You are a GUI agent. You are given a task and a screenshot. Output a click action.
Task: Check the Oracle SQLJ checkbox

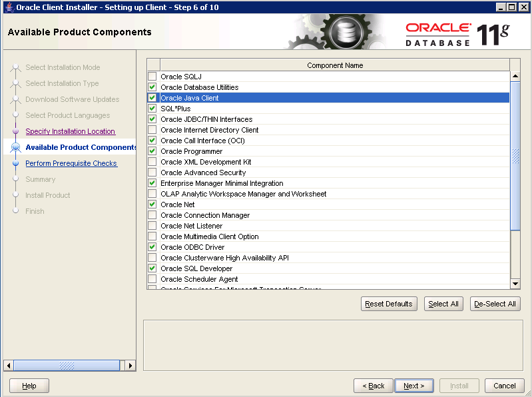point(152,77)
